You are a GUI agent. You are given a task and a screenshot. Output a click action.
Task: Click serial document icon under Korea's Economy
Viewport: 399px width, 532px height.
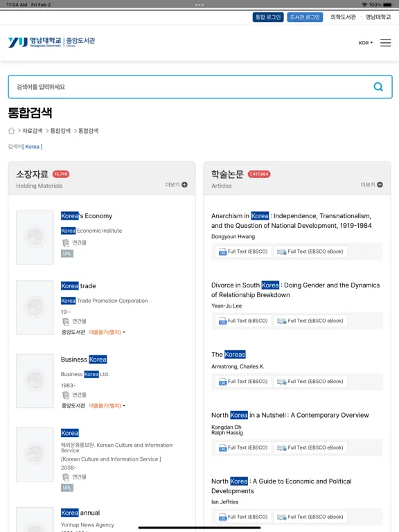pyautogui.click(x=66, y=243)
